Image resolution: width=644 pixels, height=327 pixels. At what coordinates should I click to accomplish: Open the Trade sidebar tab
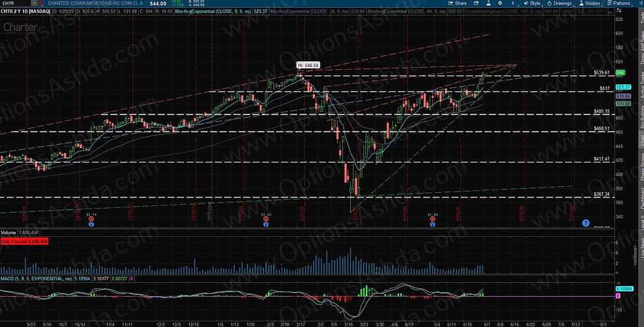pos(641,17)
